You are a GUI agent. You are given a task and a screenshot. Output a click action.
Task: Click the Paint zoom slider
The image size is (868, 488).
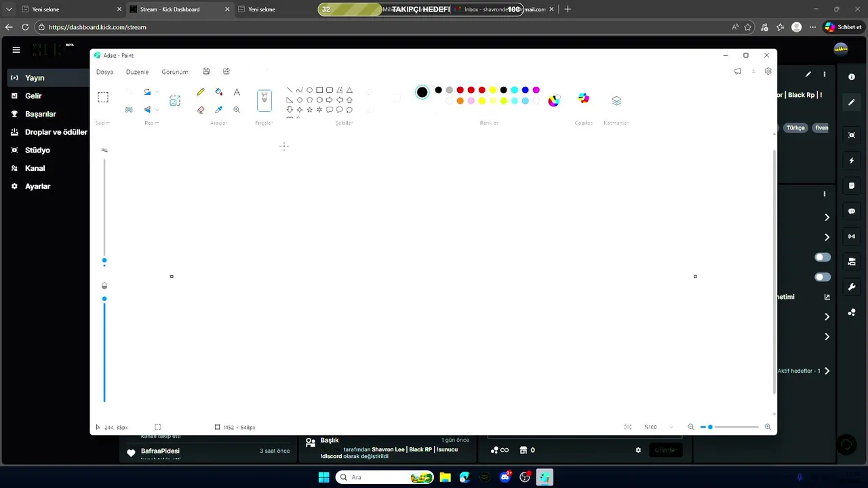tap(730, 427)
